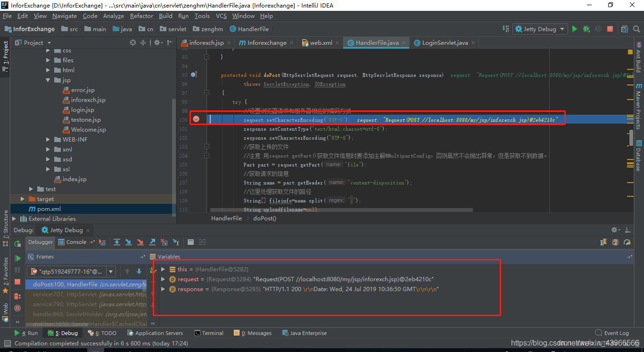Screen dimensions: 644x352
Task: Click the Force Step Into red arrow icon
Action: pyautogui.click(x=140, y=242)
